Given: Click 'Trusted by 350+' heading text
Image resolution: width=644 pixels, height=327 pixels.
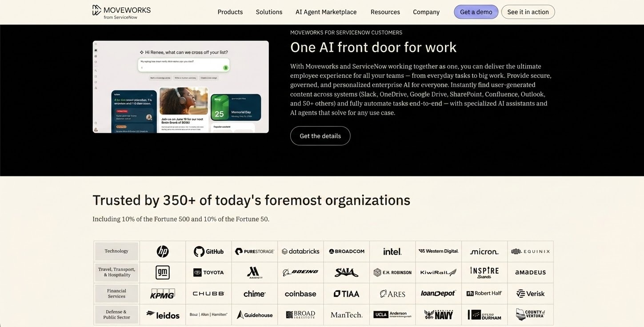Looking at the screenshot, I should pos(251,200).
